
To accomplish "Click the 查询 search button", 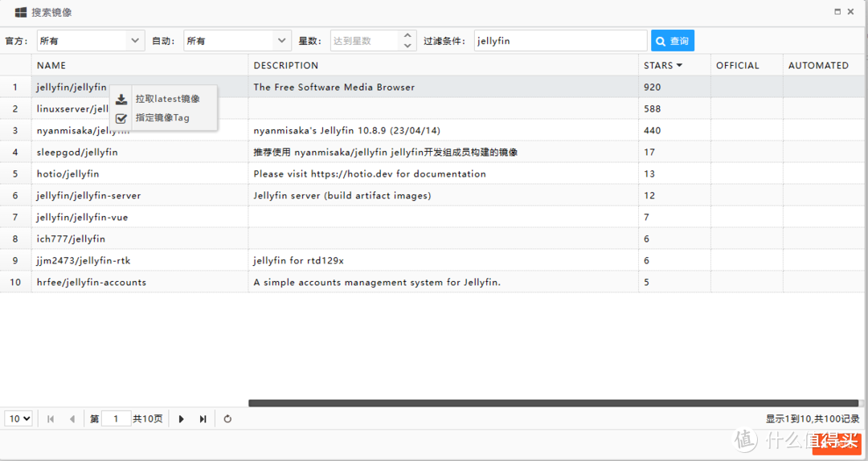I will (x=672, y=41).
